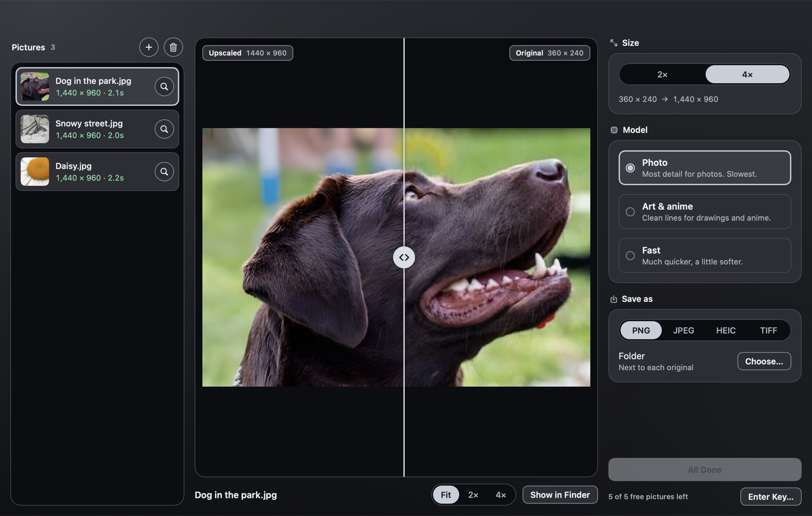Viewport: 812px width, 516px height.
Task: Add pictures with the plus button
Action: pyautogui.click(x=148, y=47)
